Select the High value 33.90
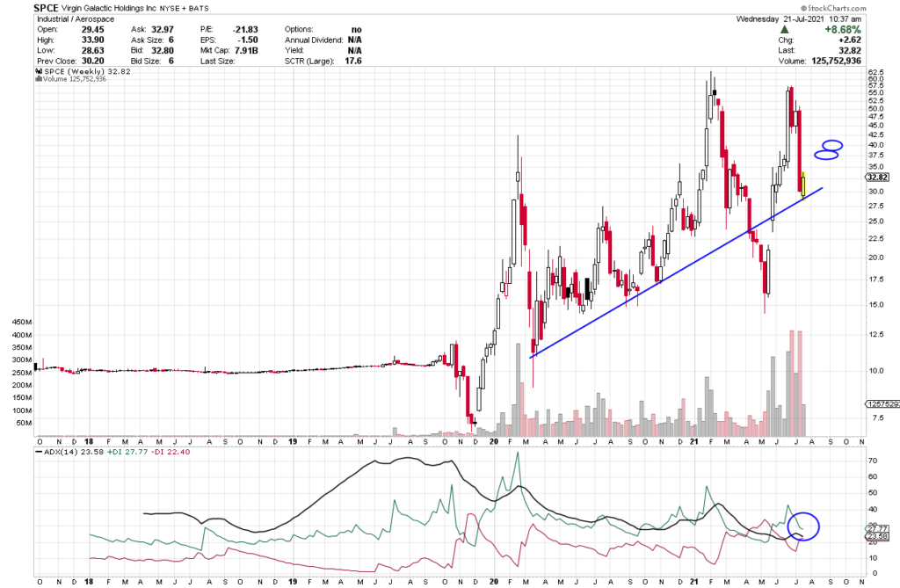The image size is (900, 588). tap(92, 40)
